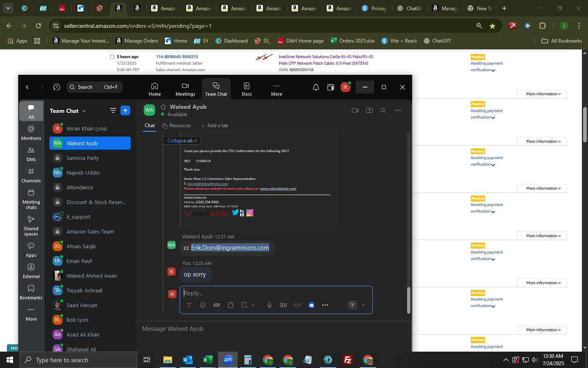
Task: Open Bookmarks in Zoom sidebar
Action: tap(31, 292)
